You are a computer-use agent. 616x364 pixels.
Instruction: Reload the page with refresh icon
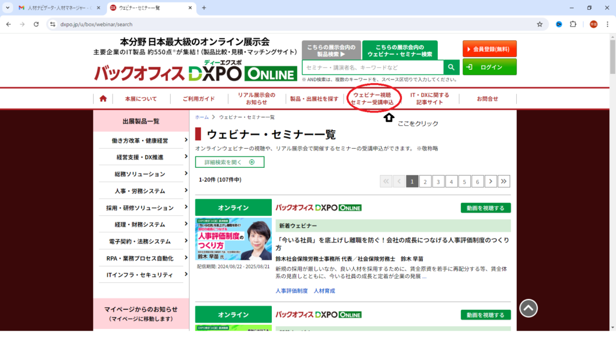[36, 25]
